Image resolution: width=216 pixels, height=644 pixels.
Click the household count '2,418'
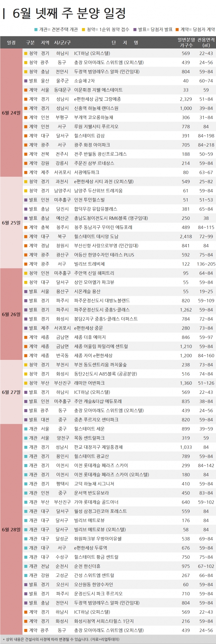point(186,236)
